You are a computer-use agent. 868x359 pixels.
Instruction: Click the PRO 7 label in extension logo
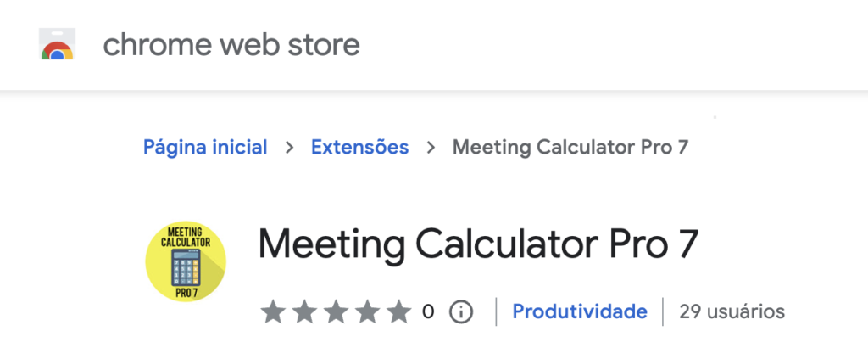point(186,293)
